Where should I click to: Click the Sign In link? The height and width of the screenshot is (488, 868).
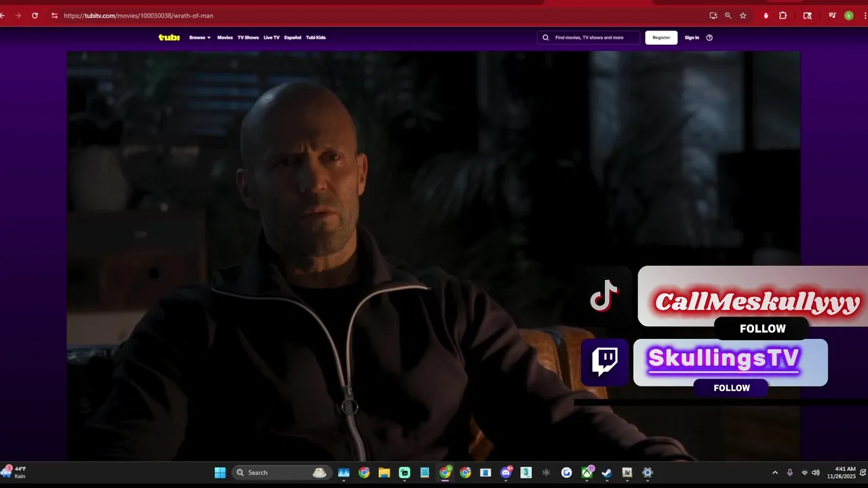(x=692, y=38)
